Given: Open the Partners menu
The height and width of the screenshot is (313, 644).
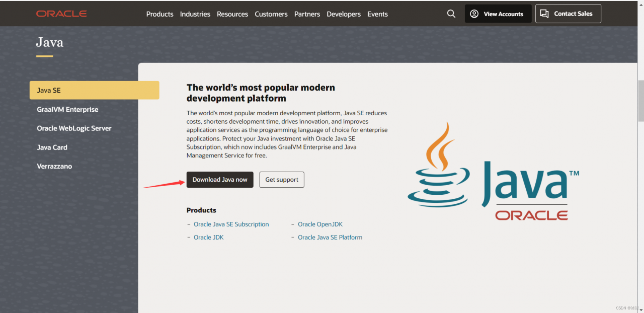Looking at the screenshot, I should [x=307, y=14].
